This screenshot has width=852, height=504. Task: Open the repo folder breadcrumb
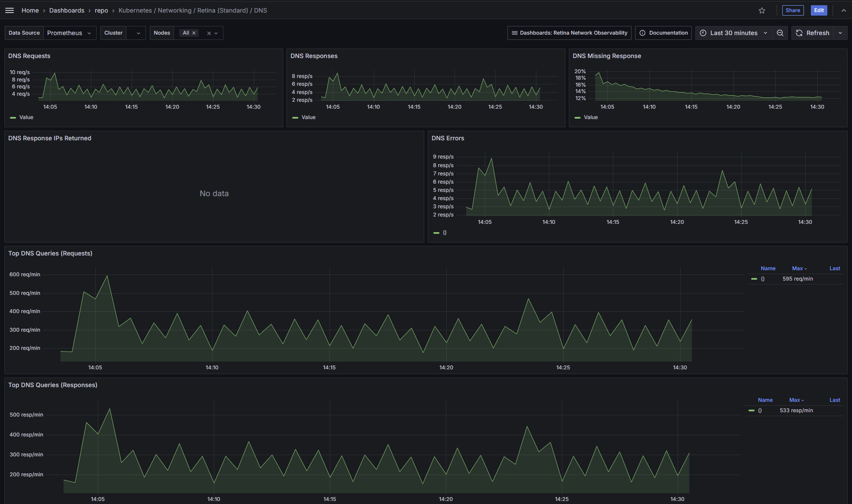coord(101,10)
